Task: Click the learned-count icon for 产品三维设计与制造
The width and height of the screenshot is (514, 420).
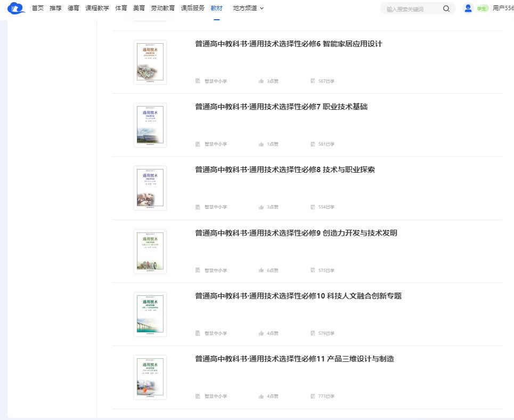Action: coord(313,396)
